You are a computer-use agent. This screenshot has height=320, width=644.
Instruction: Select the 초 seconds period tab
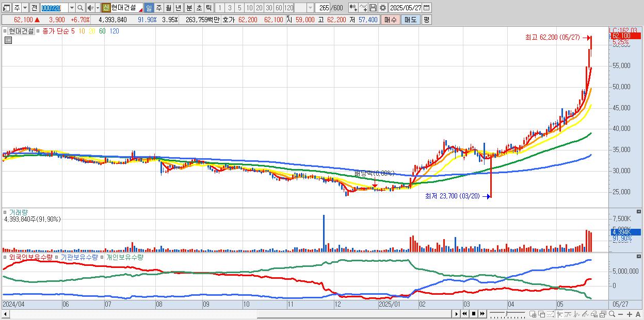(x=199, y=8)
